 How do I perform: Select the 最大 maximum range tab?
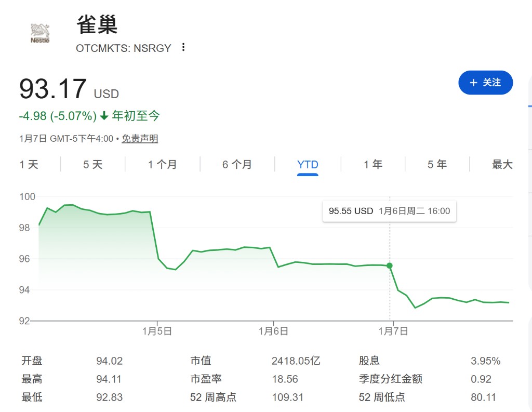[x=502, y=165]
